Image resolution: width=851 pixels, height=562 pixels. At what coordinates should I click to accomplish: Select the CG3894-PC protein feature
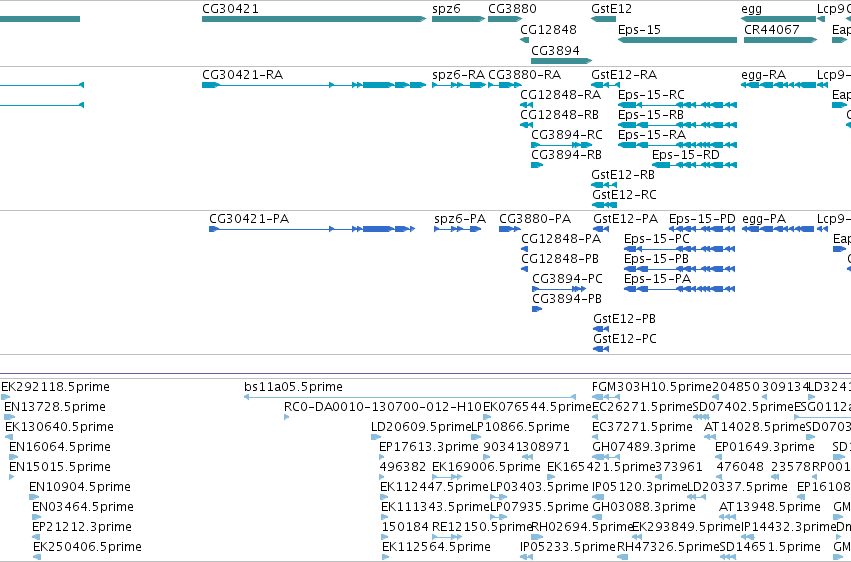coord(559,289)
